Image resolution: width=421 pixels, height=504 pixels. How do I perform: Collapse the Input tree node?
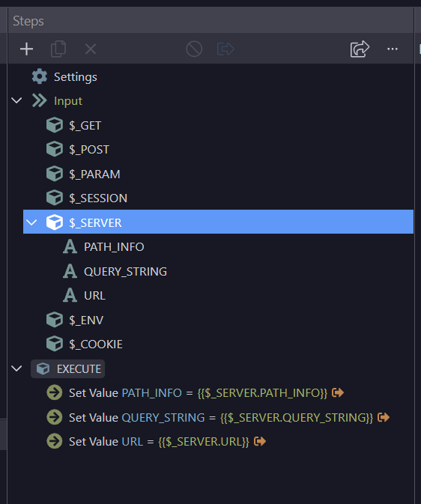16,100
